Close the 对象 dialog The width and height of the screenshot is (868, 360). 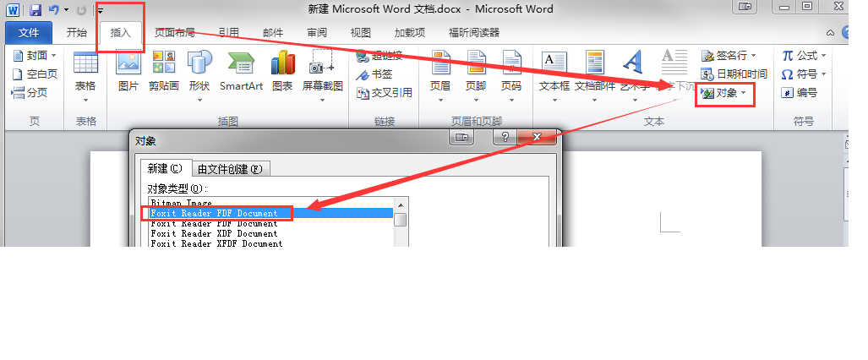537,138
